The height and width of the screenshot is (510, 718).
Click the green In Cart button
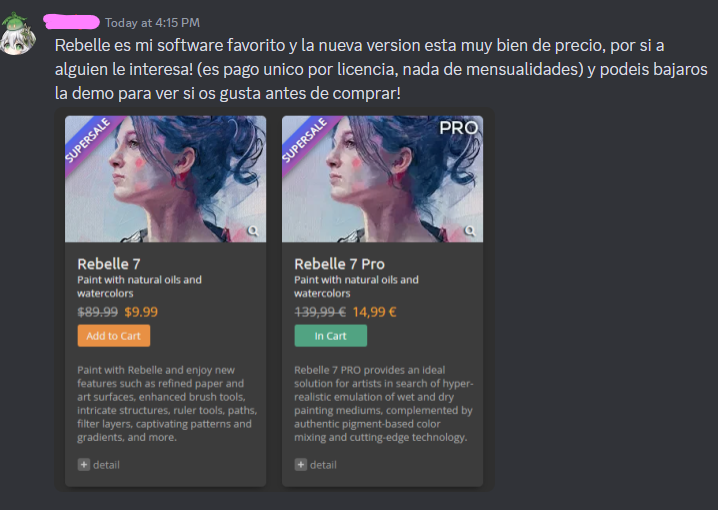331,336
